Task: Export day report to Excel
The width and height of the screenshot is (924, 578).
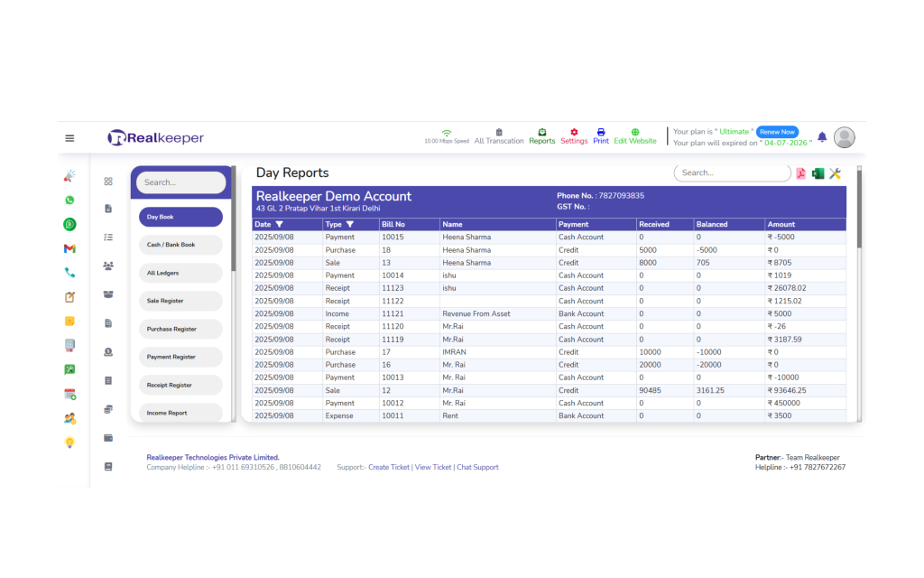Action: (x=818, y=173)
